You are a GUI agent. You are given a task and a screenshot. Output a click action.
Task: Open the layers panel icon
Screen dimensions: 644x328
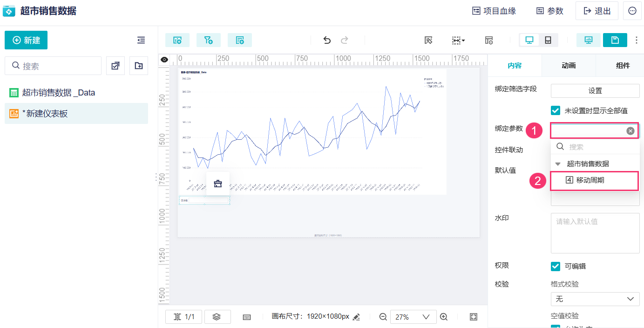coord(216,317)
